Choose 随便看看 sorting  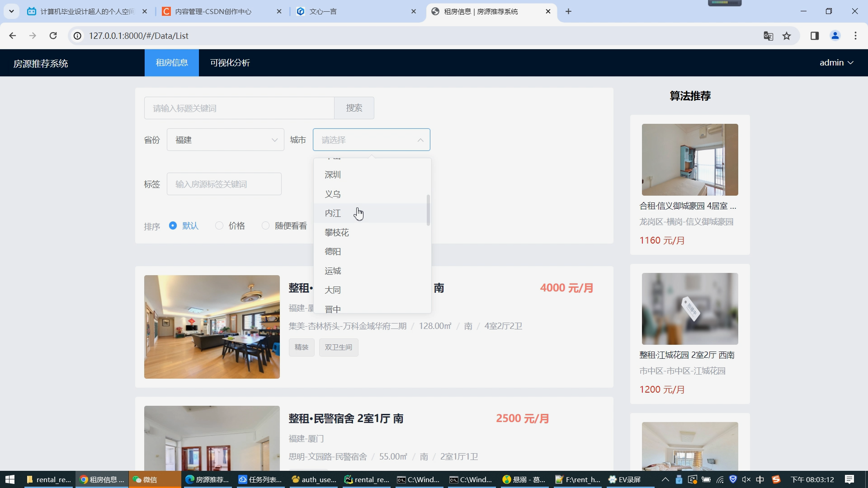coord(266,225)
